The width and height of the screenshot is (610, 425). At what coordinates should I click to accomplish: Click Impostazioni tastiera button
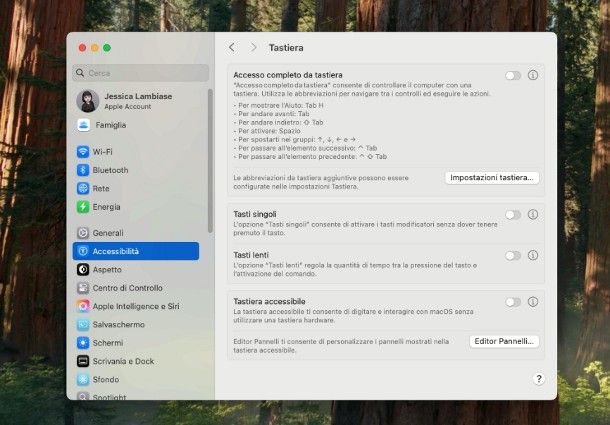point(492,177)
